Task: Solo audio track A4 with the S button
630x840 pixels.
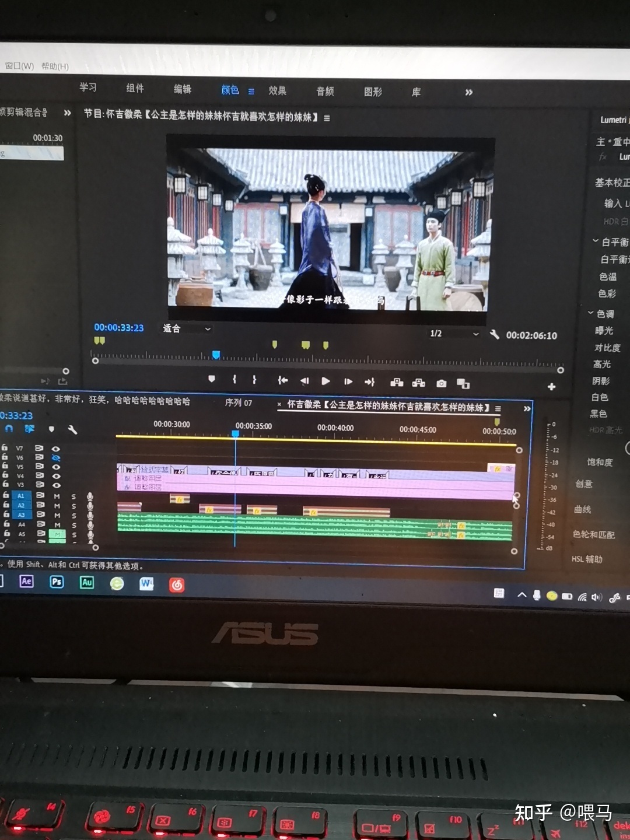Action: (x=74, y=524)
